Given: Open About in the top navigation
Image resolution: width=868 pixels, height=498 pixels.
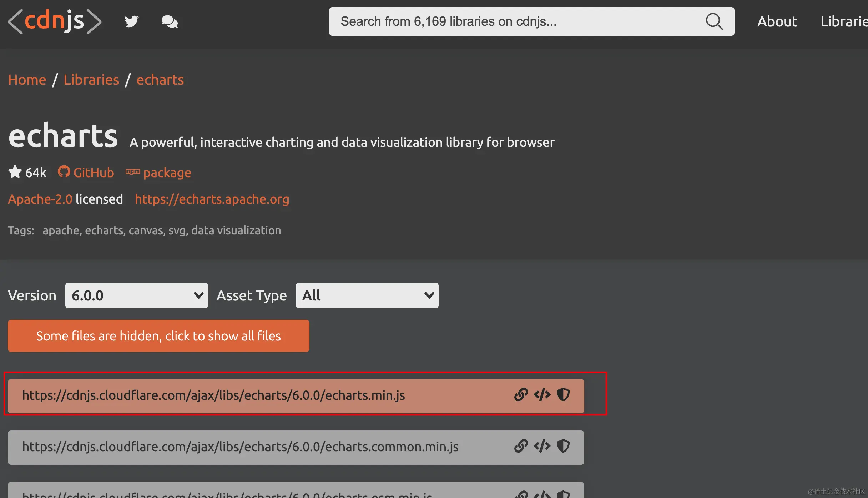Looking at the screenshot, I should point(777,21).
